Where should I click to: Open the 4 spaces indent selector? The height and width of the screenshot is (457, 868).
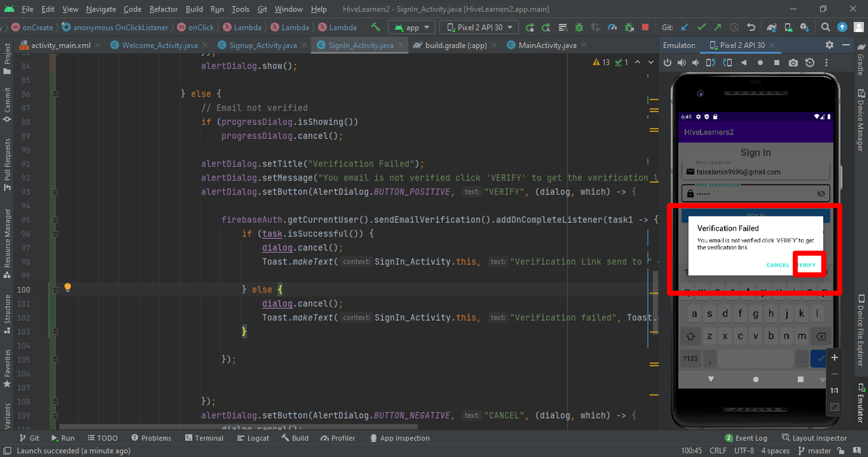(x=775, y=451)
